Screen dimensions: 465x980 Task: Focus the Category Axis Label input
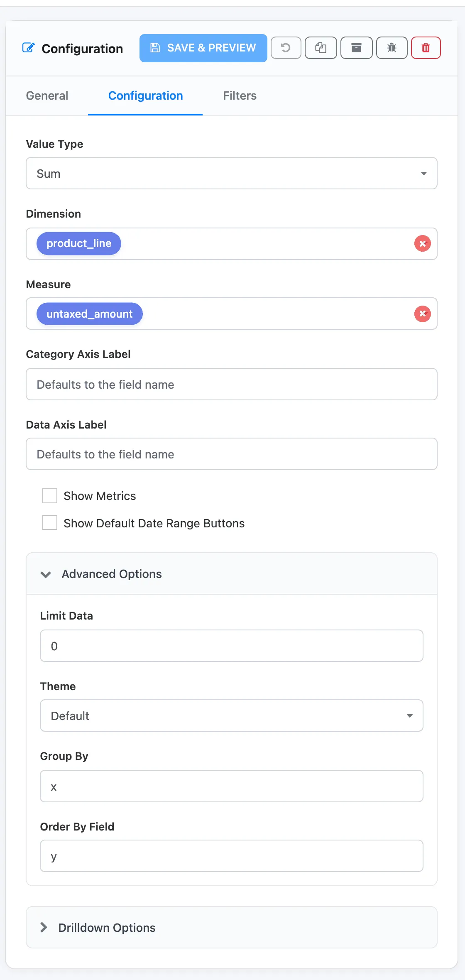(x=232, y=384)
